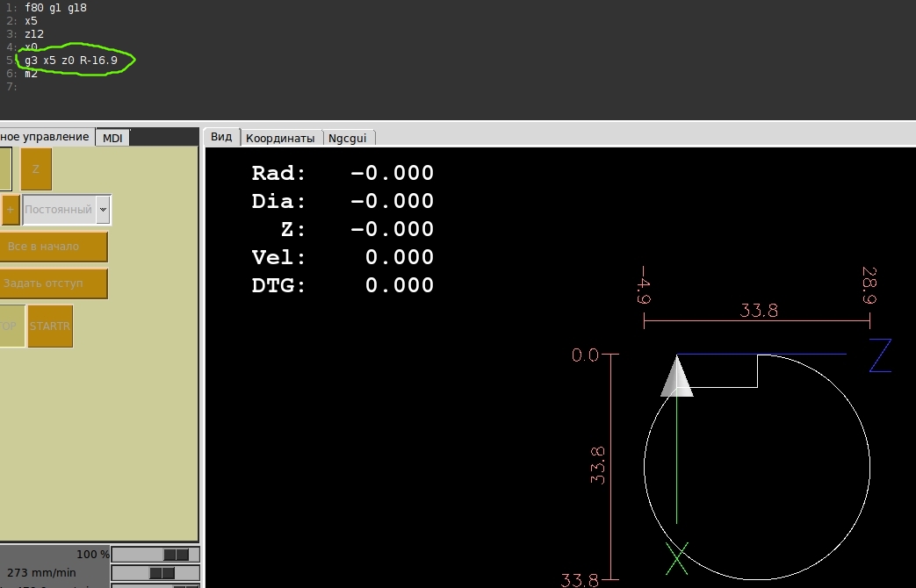Viewport: 916px width, 588px height.
Task: Click the STARTR spindle button
Action: [50, 326]
